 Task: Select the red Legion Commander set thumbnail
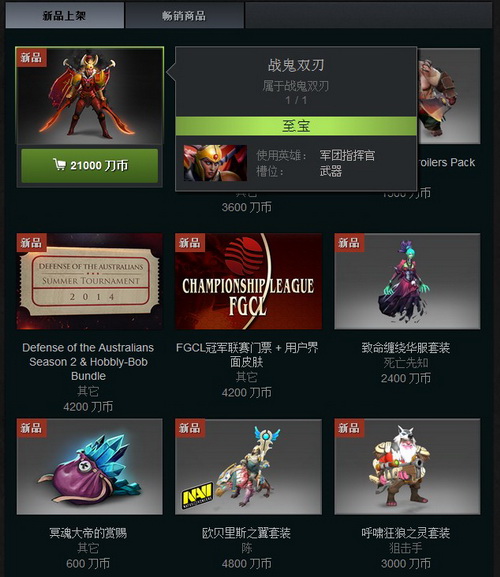coord(89,96)
